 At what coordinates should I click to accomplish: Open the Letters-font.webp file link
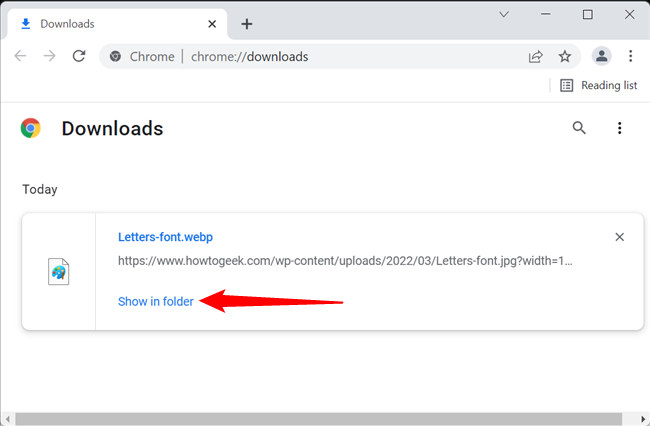[165, 237]
